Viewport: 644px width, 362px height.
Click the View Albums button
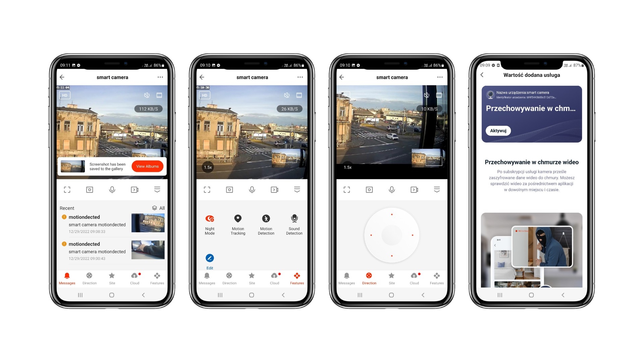pos(147,166)
